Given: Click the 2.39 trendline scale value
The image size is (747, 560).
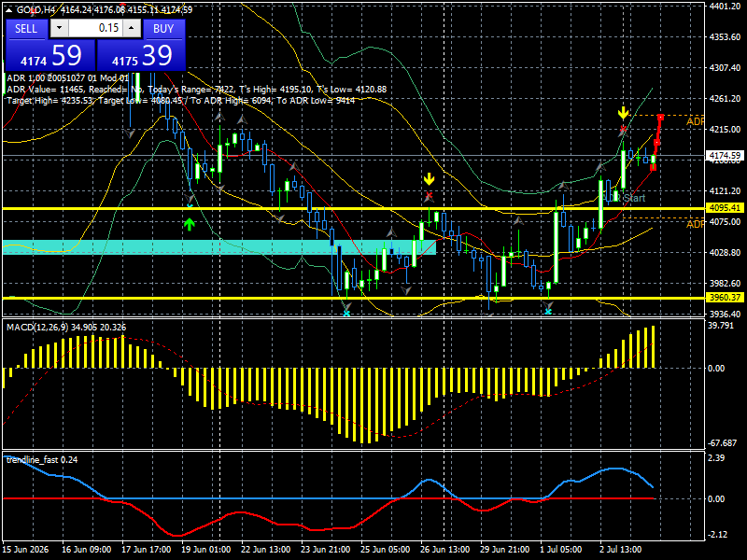Looking at the screenshot, I should click(716, 458).
